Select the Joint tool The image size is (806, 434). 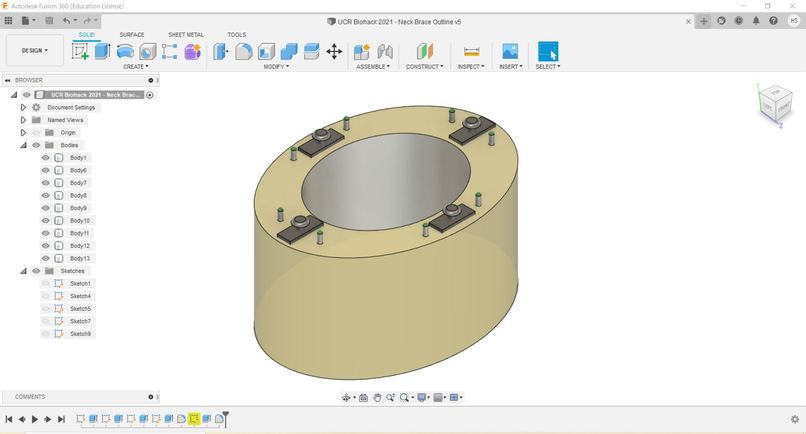click(384, 51)
